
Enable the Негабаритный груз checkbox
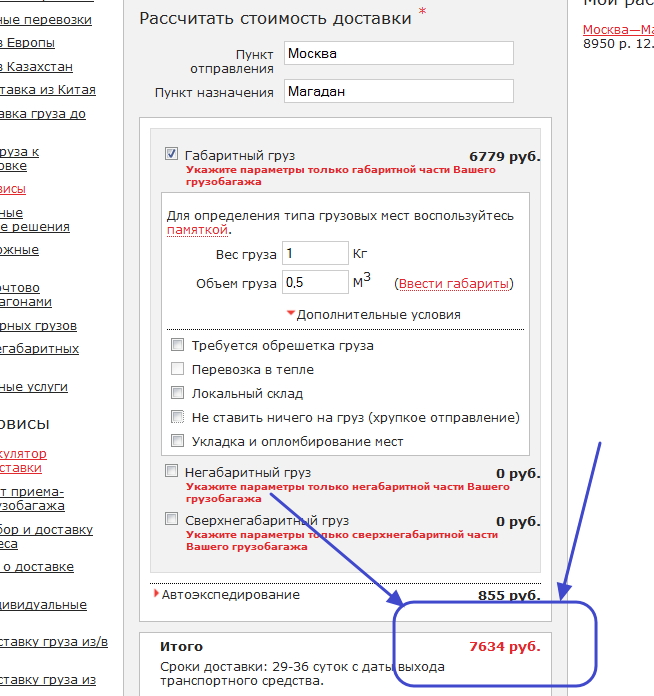click(x=172, y=471)
